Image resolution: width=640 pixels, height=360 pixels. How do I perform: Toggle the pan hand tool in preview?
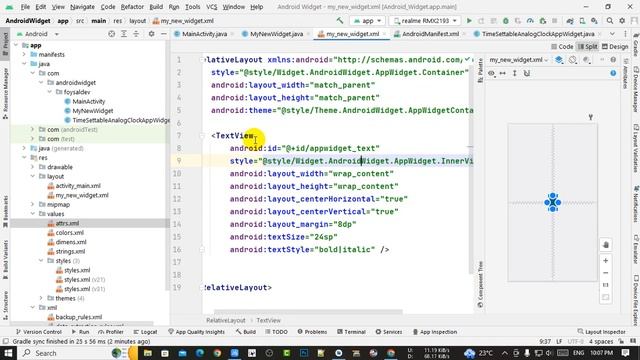606,245
